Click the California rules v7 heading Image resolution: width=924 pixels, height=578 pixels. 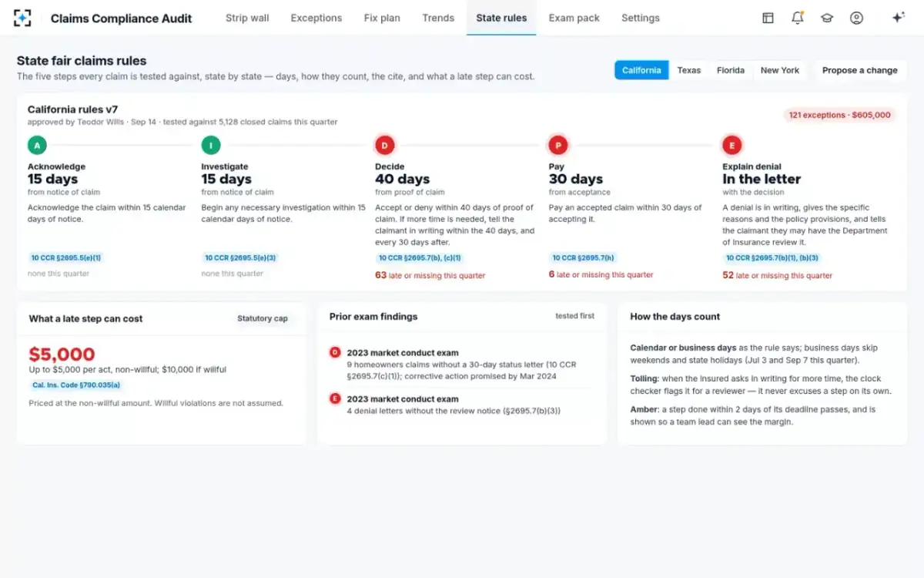(72, 109)
